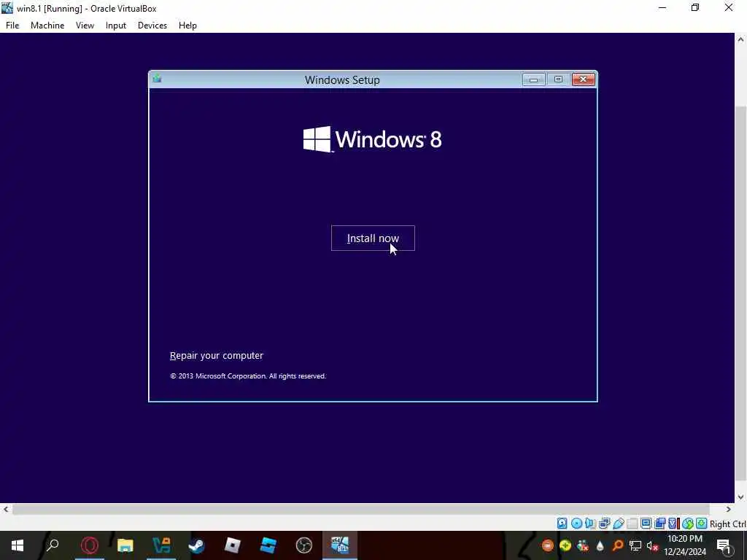Open the Windows Start menu
Viewport: 747px width, 560px height.
tap(18, 545)
